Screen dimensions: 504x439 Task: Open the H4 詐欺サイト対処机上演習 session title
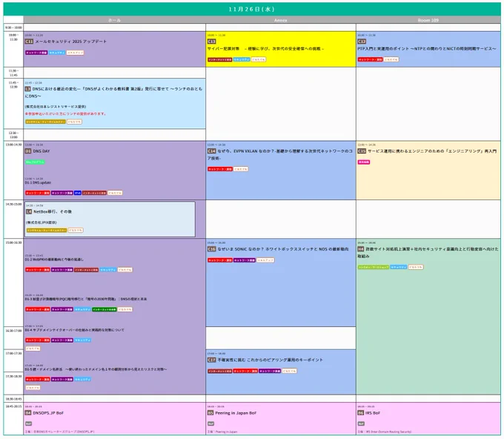[428, 252]
